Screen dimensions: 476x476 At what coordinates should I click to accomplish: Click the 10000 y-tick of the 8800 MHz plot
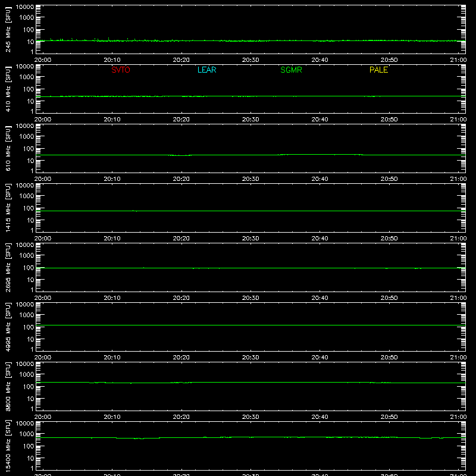[x=25, y=364]
